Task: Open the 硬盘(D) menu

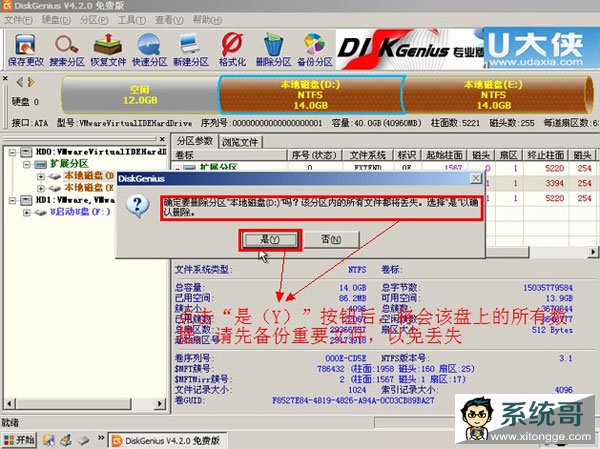Action: 56,20
